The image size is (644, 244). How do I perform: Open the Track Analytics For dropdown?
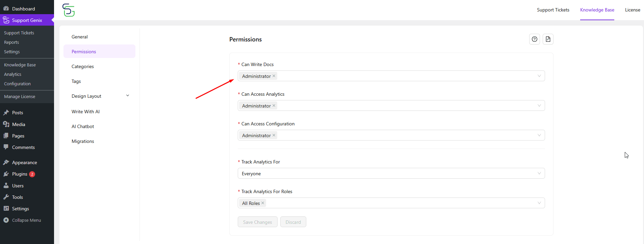(391, 173)
